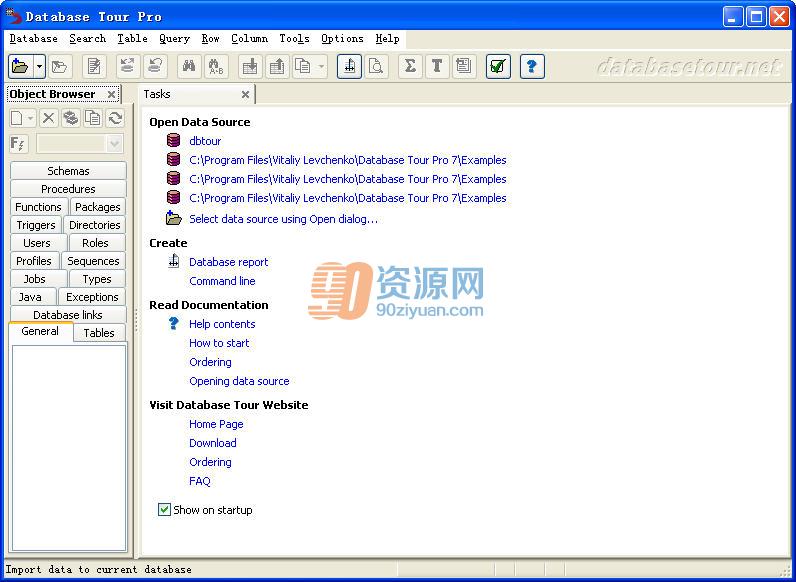This screenshot has width=796, height=582.
Task: Click the Open data source toolbar icon
Action: [21, 66]
